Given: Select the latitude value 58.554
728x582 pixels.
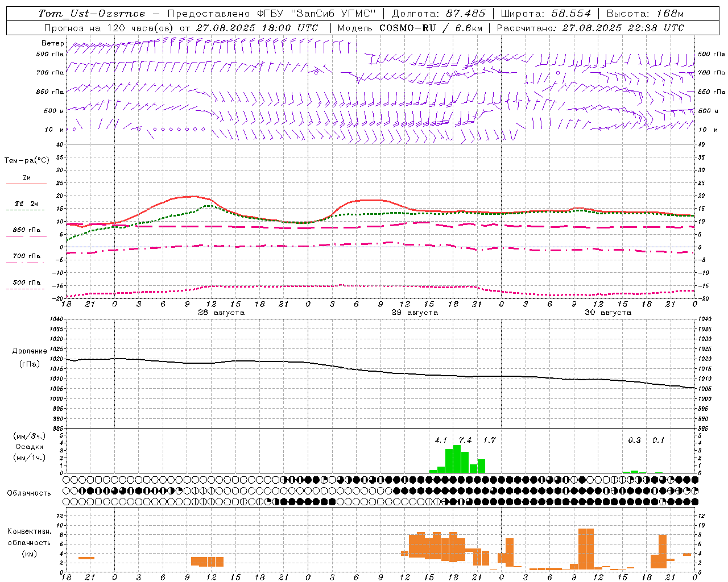Looking at the screenshot, I should pos(571,14).
